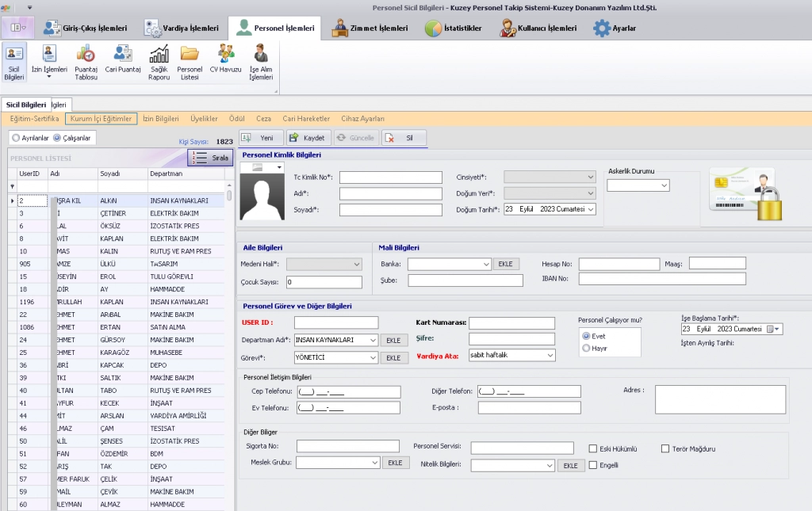Click the Kaydet button
Viewport: 812px width, 511px height.
pyautogui.click(x=308, y=138)
